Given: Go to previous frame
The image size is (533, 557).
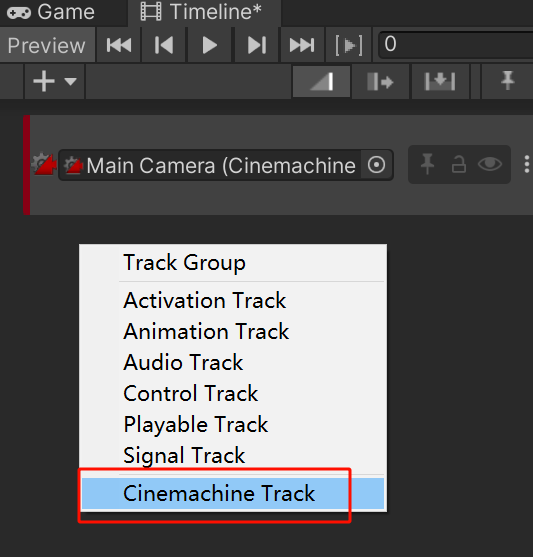Looking at the screenshot, I should click(164, 45).
